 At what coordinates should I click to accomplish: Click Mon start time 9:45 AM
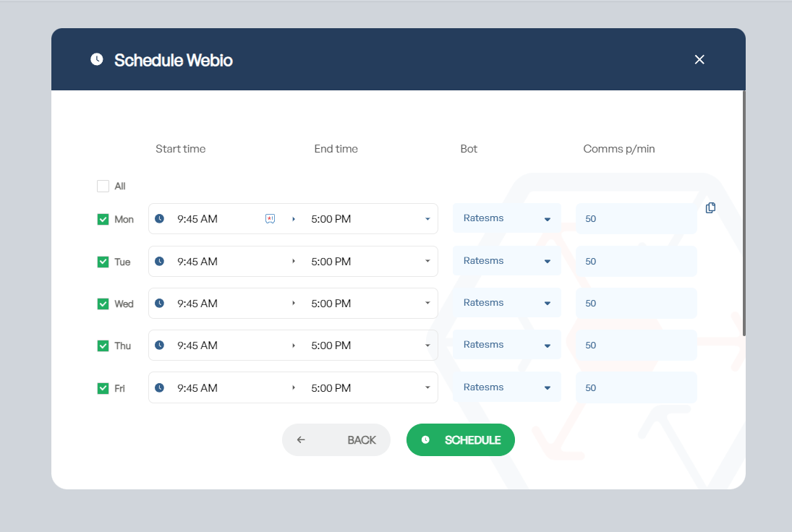tap(197, 219)
